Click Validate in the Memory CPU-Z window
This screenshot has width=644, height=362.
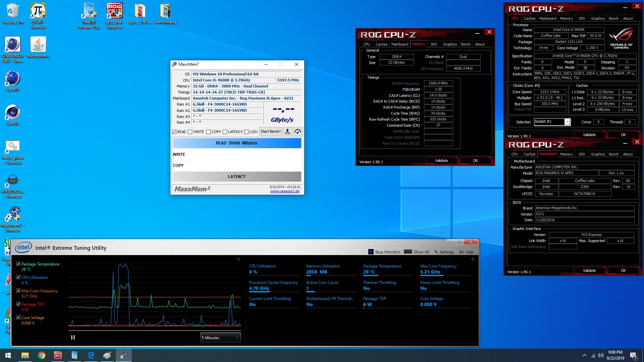(441, 161)
